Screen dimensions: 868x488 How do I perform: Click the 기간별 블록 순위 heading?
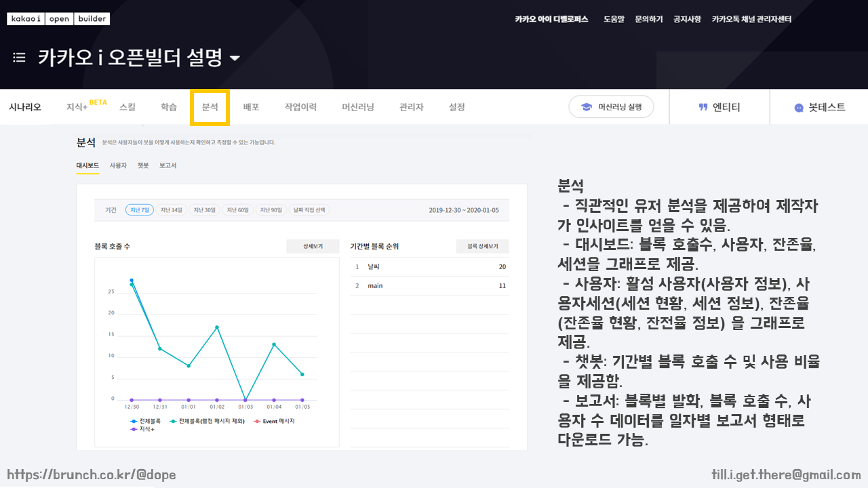pyautogui.click(x=374, y=247)
